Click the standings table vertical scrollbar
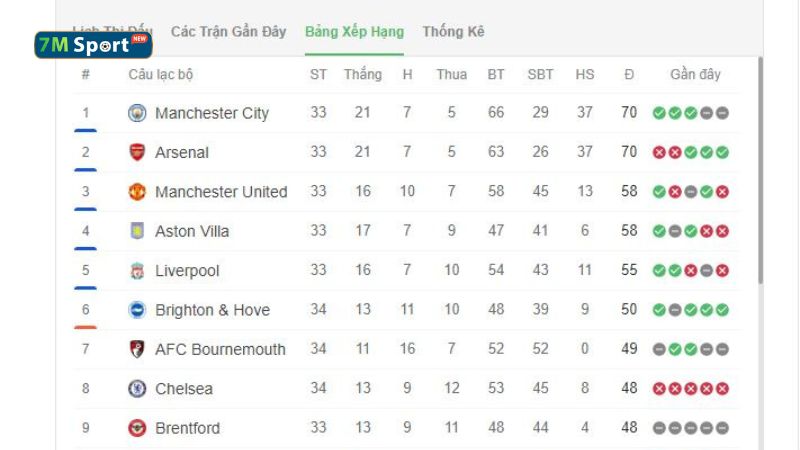This screenshot has width=800, height=450. 760,170
